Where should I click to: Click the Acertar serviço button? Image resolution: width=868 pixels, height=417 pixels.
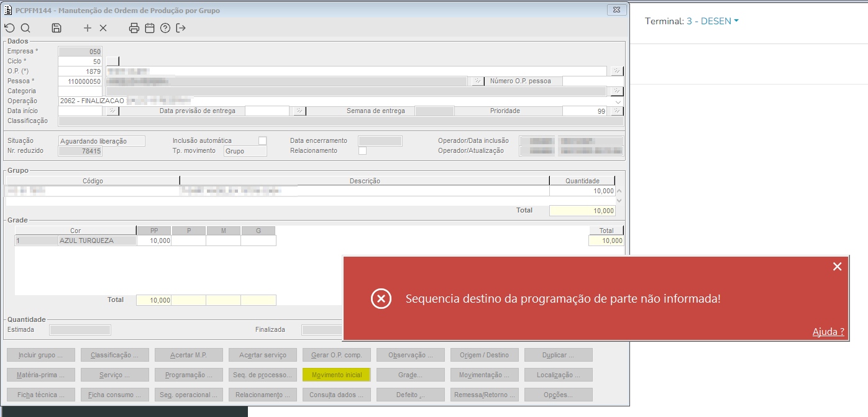pos(263,355)
